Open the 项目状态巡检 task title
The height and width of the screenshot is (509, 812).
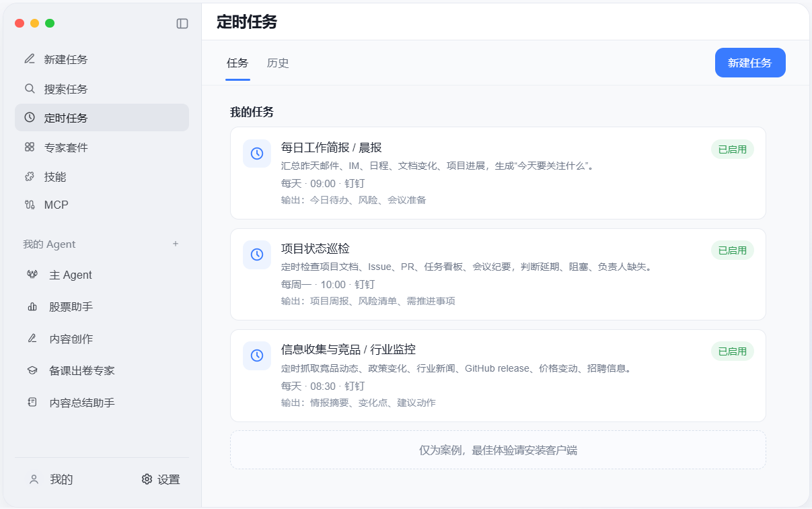click(316, 248)
